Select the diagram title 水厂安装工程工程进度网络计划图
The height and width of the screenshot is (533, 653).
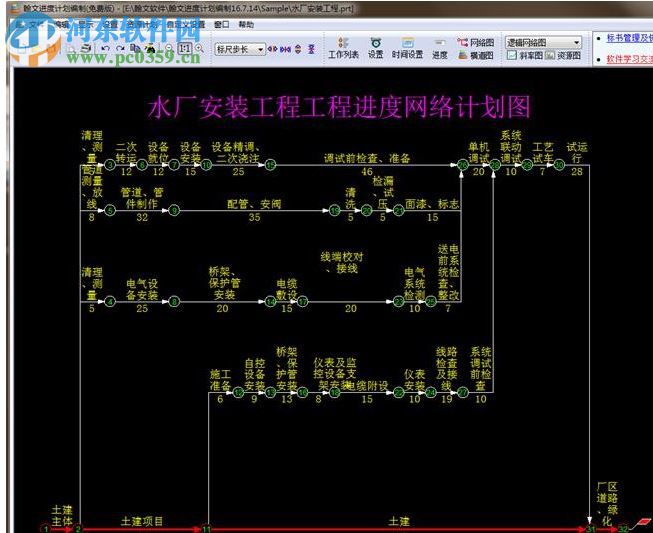(x=339, y=107)
